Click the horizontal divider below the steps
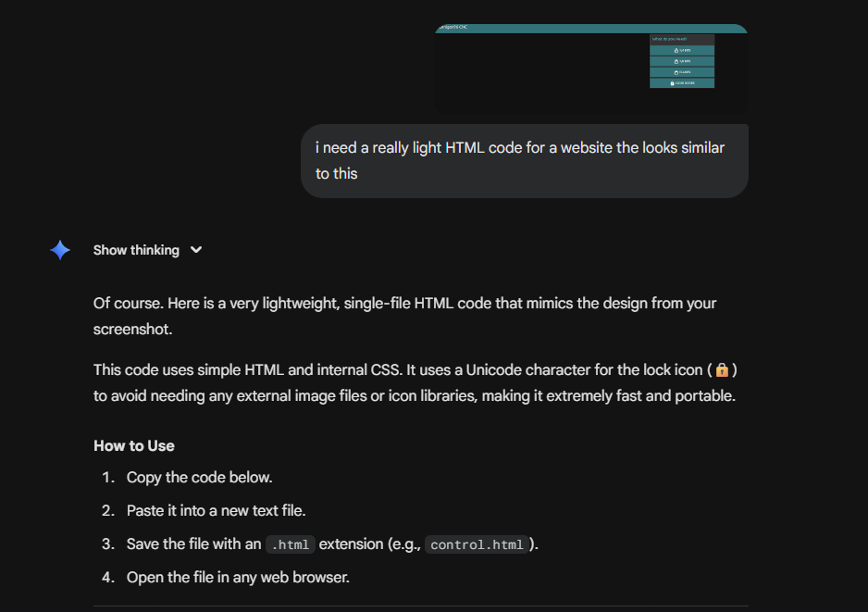 click(420, 606)
